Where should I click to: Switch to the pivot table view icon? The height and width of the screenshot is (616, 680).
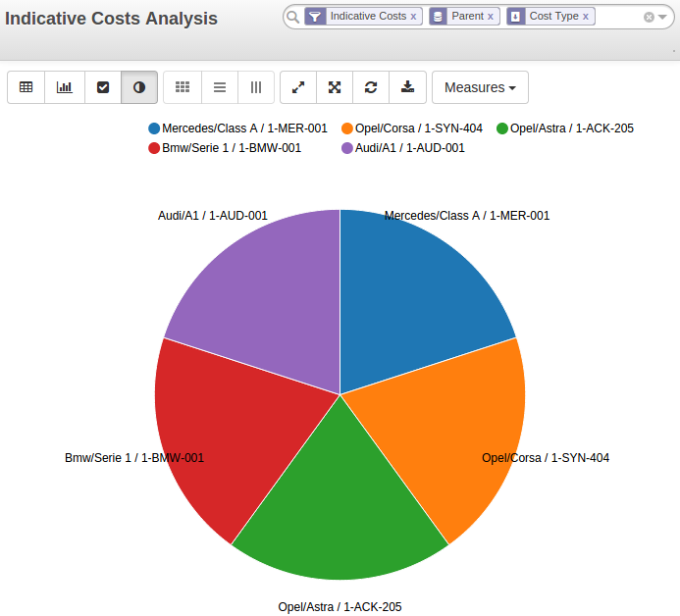coord(26,87)
